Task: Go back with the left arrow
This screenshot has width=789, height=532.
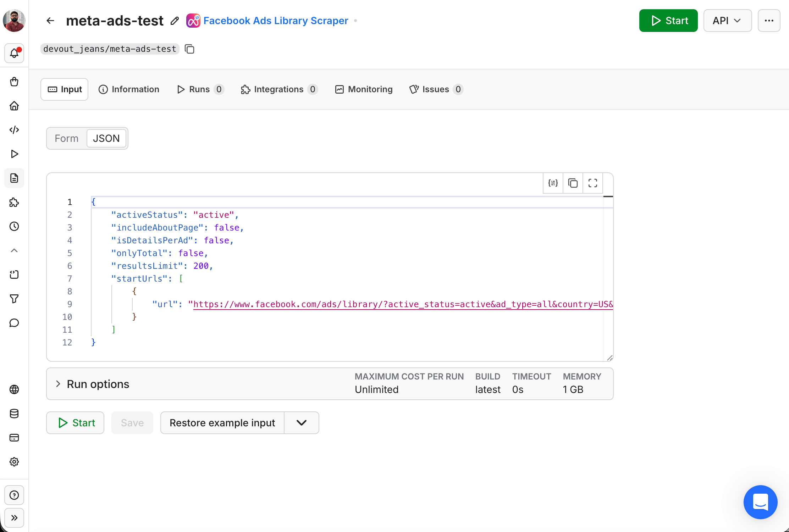Action: [50, 21]
